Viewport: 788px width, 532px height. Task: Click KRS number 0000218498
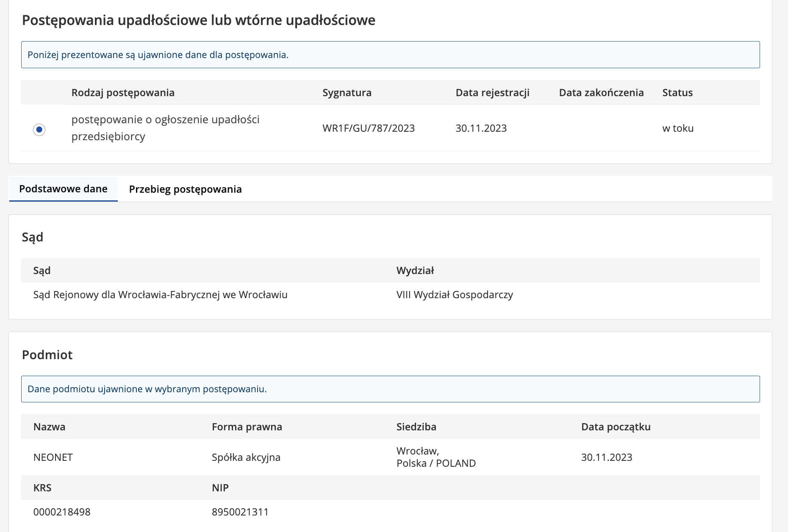pos(62,512)
